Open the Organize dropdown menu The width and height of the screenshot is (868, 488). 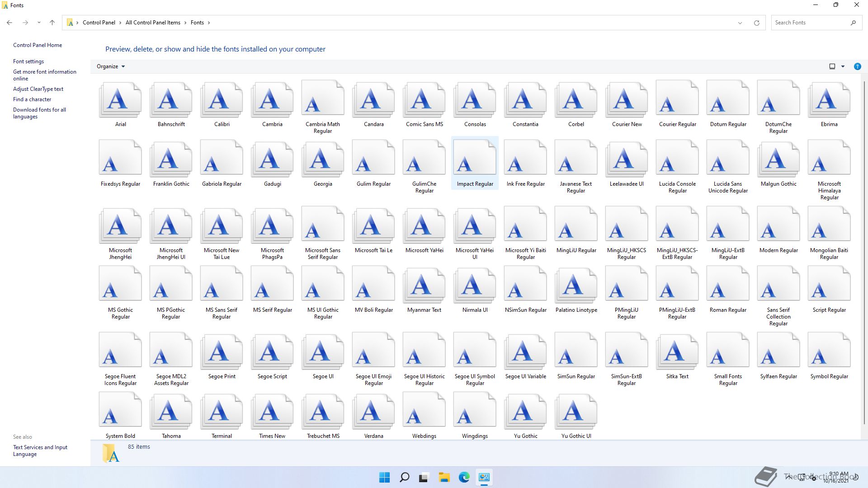(111, 66)
